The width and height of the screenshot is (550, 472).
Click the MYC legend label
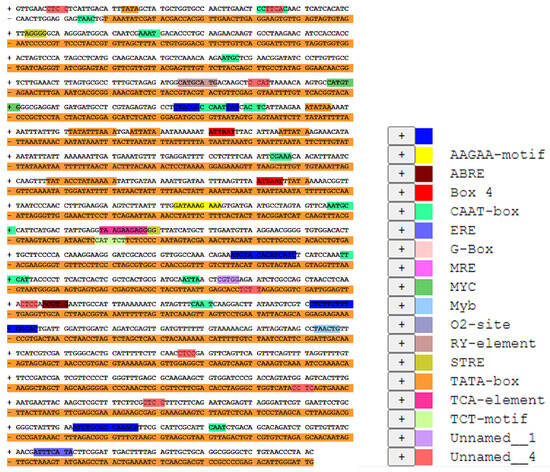[463, 287]
